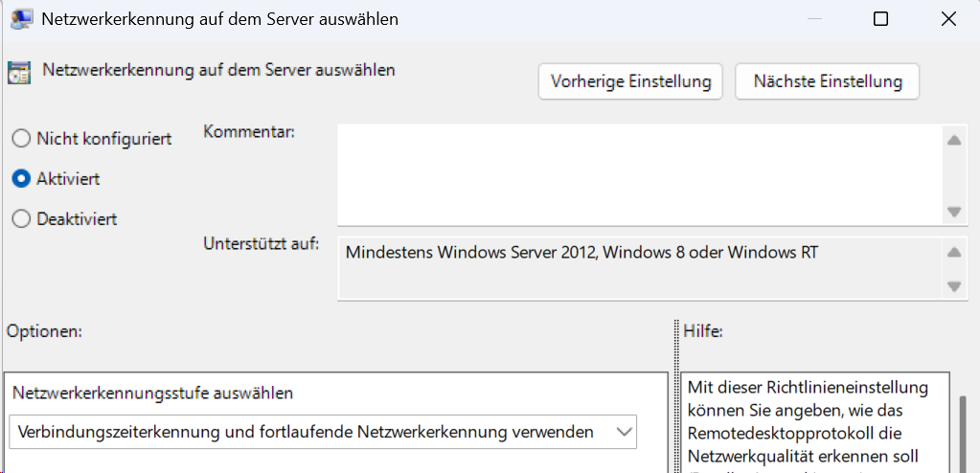
Task: Choose the Deaktiviert radio button
Action: [21, 219]
